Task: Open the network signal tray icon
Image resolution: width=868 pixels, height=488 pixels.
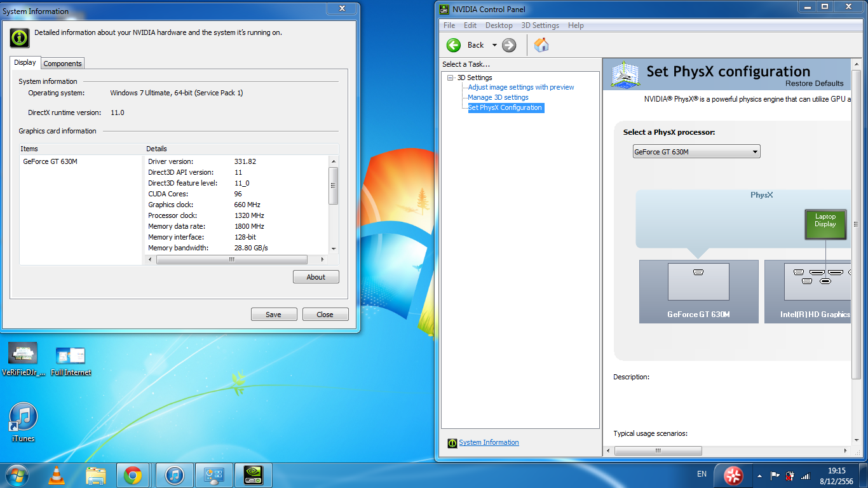Action: 806,475
